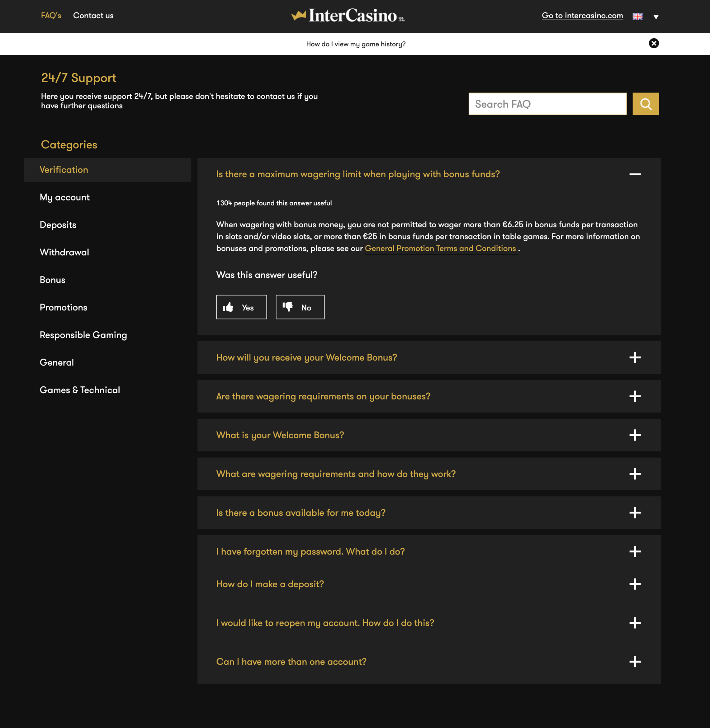Click the magnifier search button

646,104
